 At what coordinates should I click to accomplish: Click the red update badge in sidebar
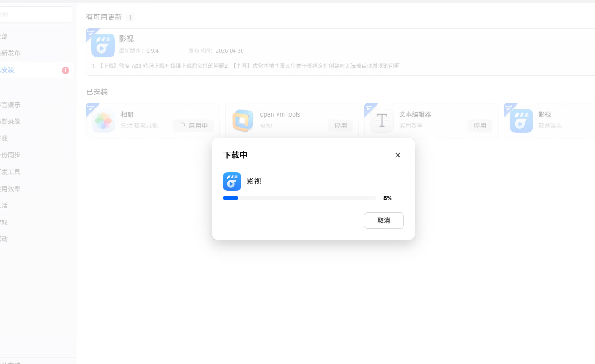coord(65,70)
